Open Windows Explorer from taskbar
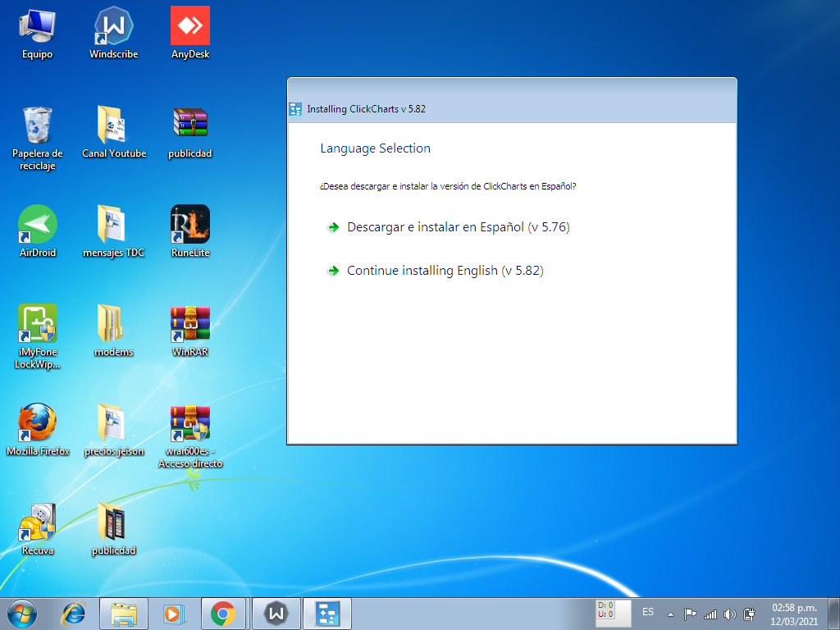The width and height of the screenshot is (840, 630). point(124,614)
